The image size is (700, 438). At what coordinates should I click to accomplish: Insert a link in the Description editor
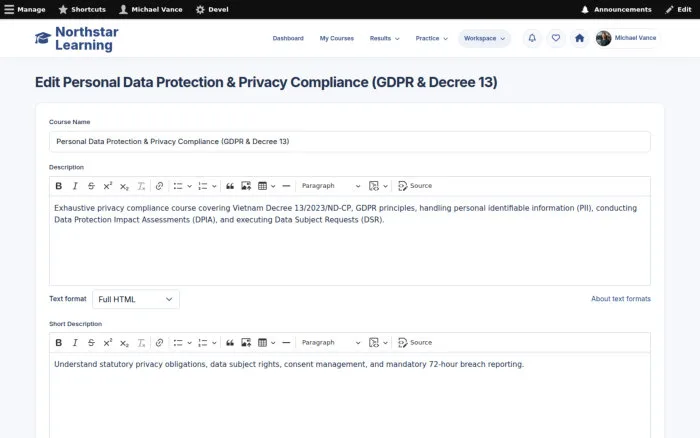tap(159, 186)
